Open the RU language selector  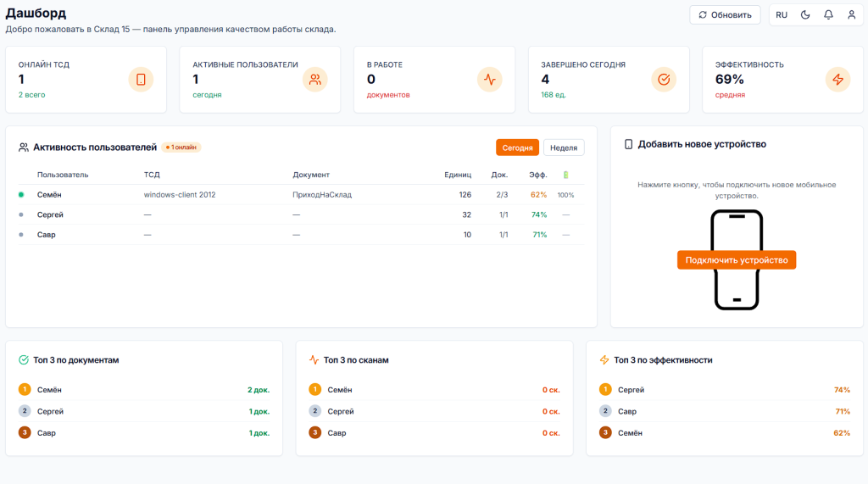click(782, 15)
